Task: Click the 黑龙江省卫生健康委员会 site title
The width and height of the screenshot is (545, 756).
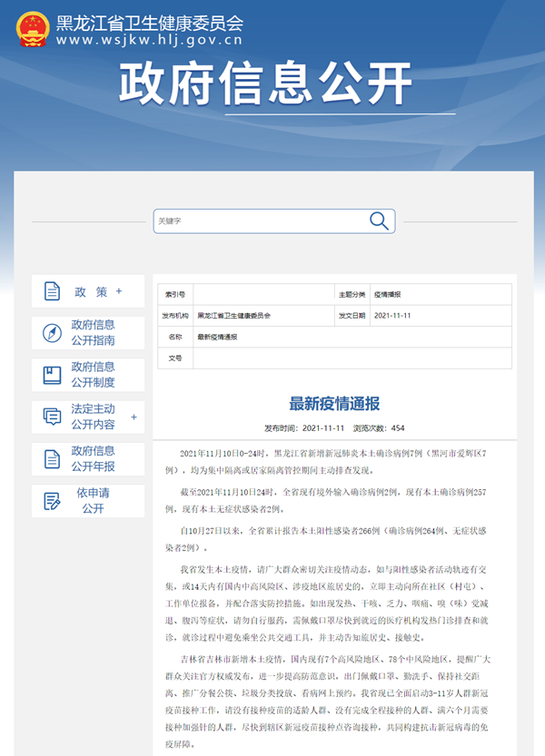Action: (x=149, y=23)
